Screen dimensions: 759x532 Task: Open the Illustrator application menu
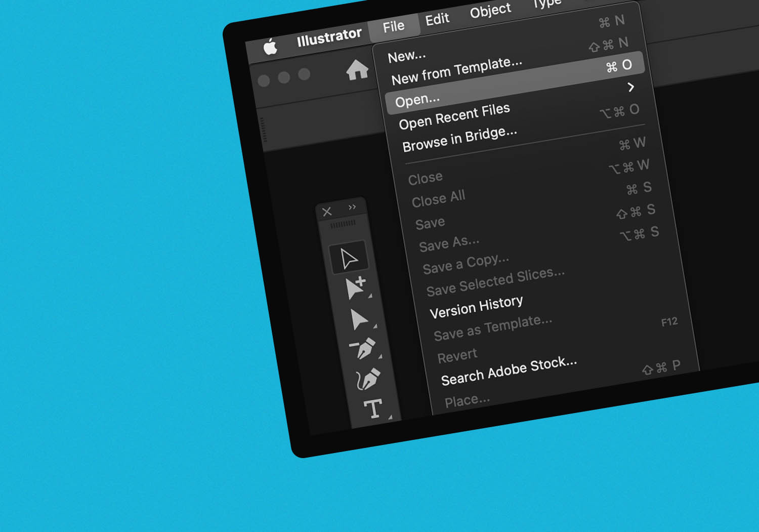click(329, 36)
